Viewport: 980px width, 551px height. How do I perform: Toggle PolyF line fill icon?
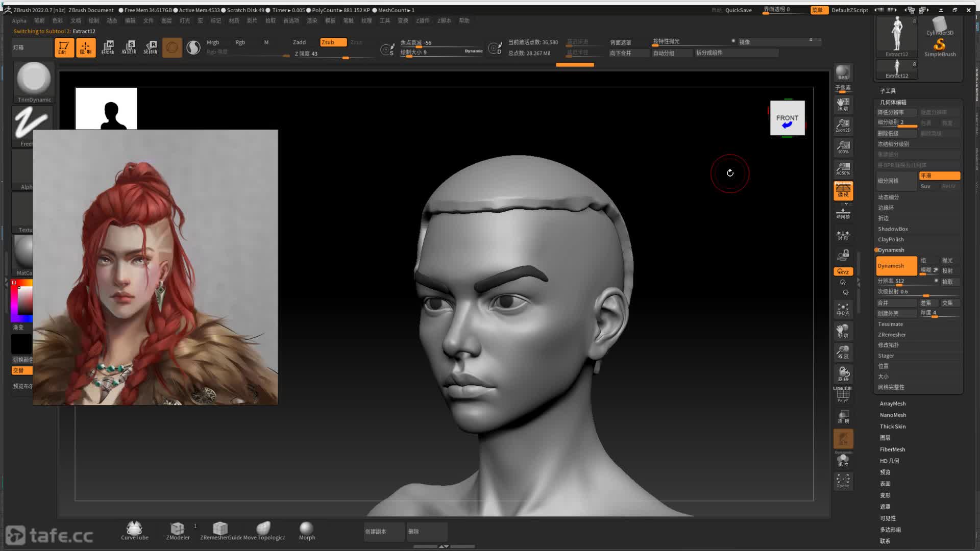[843, 395]
